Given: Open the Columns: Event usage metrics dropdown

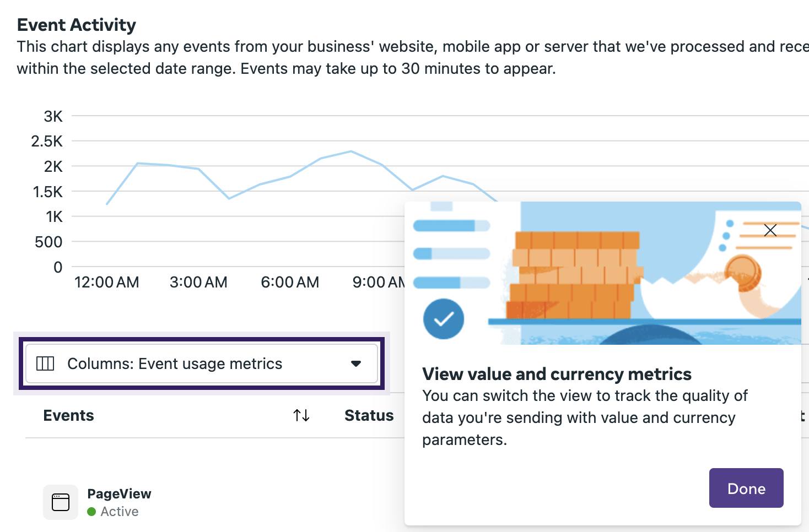Looking at the screenshot, I should click(x=202, y=363).
